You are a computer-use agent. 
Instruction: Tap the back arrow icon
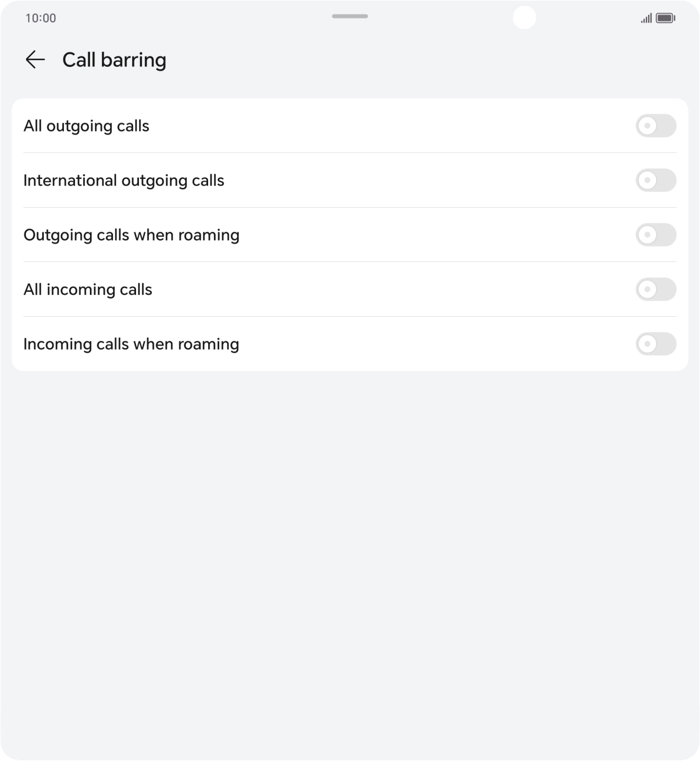click(35, 59)
